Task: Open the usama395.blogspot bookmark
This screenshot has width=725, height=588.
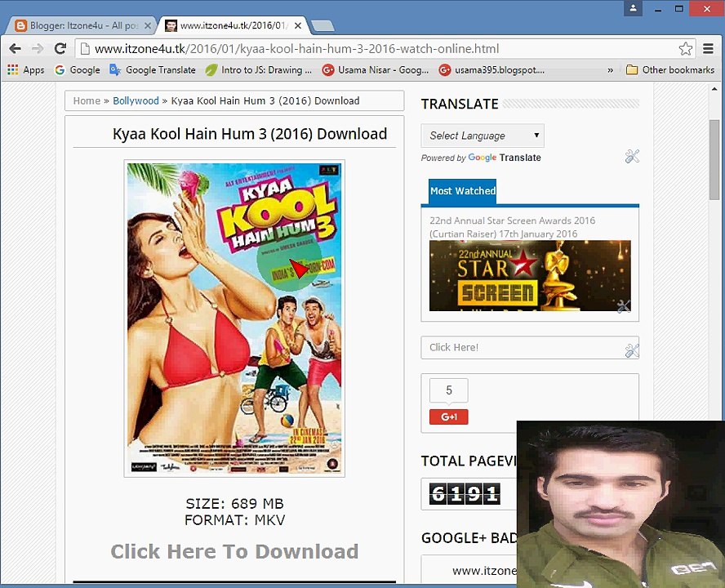Action: (x=491, y=70)
